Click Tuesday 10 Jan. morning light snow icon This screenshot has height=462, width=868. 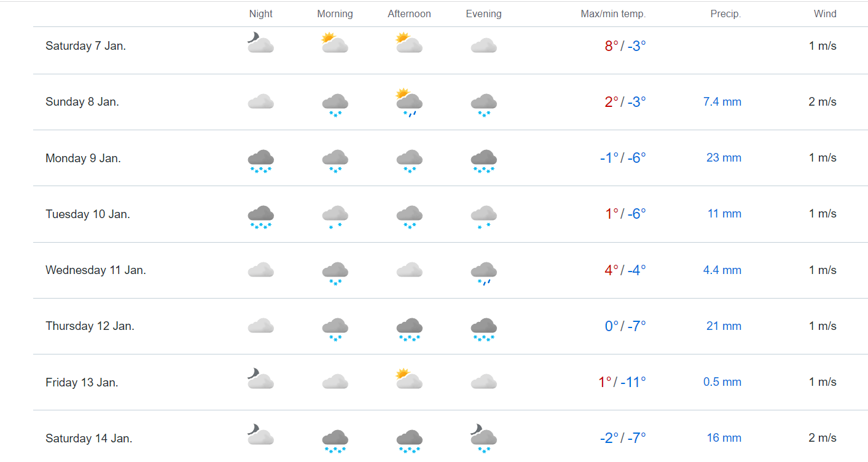pyautogui.click(x=335, y=216)
